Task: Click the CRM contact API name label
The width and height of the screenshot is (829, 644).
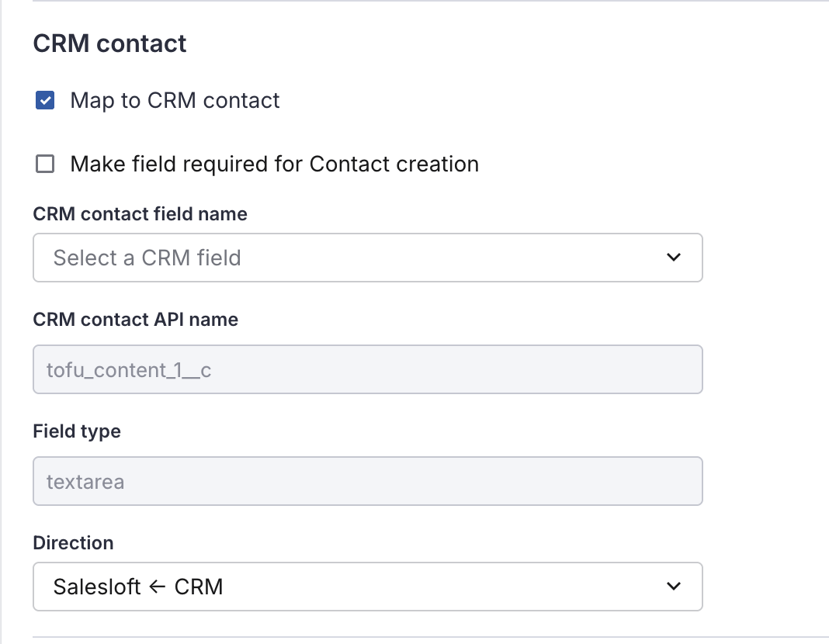Action: pyautogui.click(x=135, y=319)
